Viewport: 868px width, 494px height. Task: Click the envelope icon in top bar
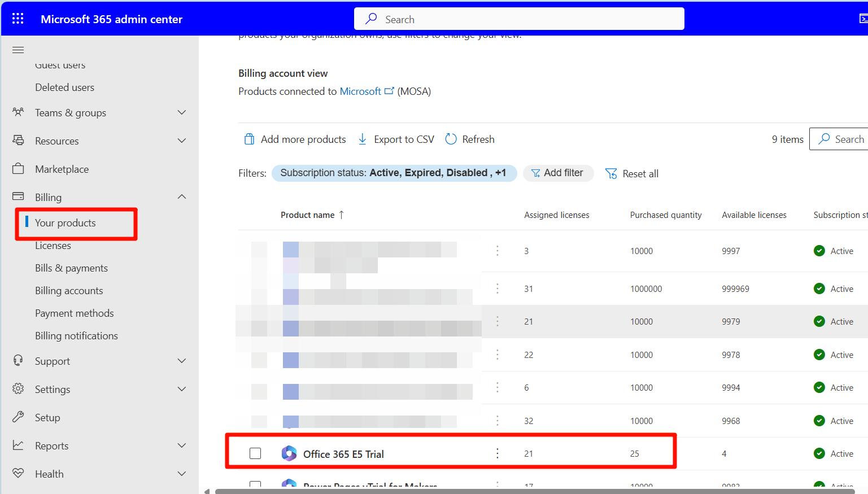pos(863,18)
